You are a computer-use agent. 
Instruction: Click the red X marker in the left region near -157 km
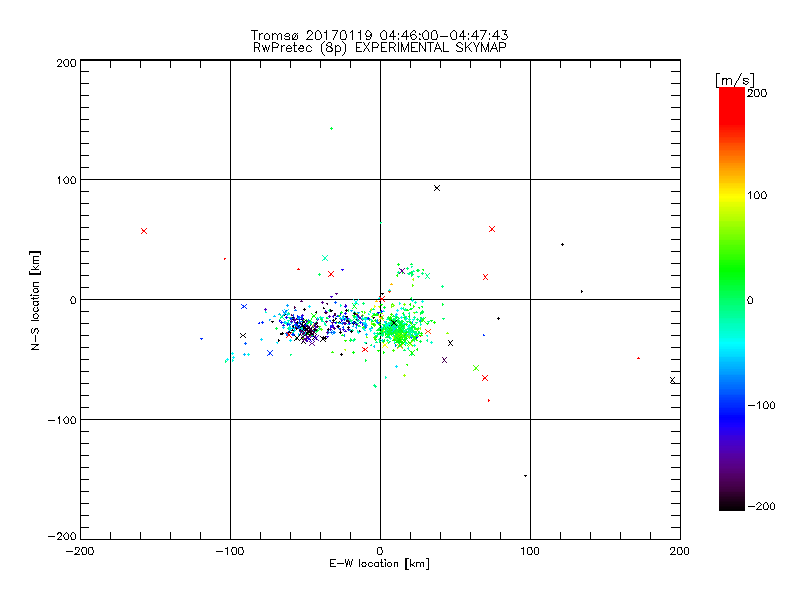point(144,231)
